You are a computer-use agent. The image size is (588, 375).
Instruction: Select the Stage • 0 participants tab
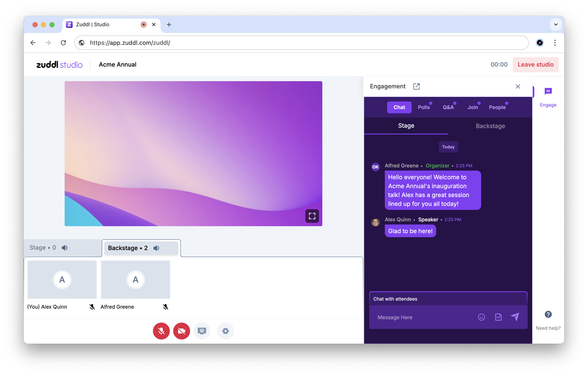click(x=63, y=248)
